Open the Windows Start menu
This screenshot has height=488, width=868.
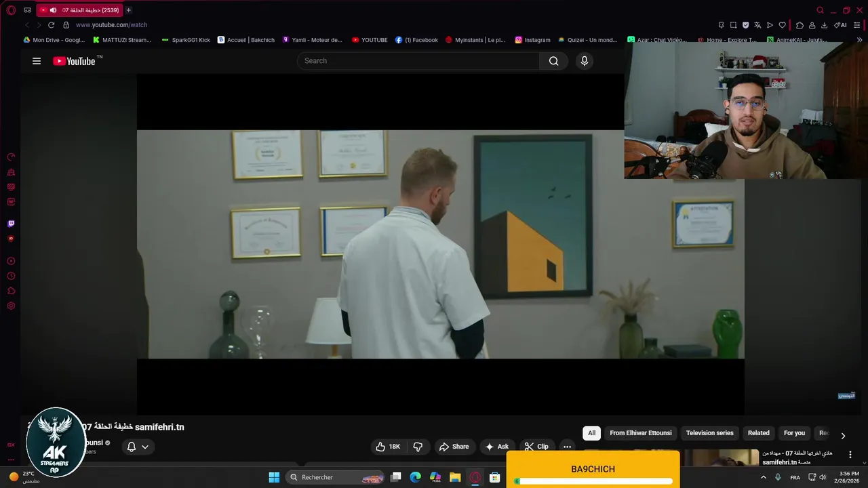point(274,477)
